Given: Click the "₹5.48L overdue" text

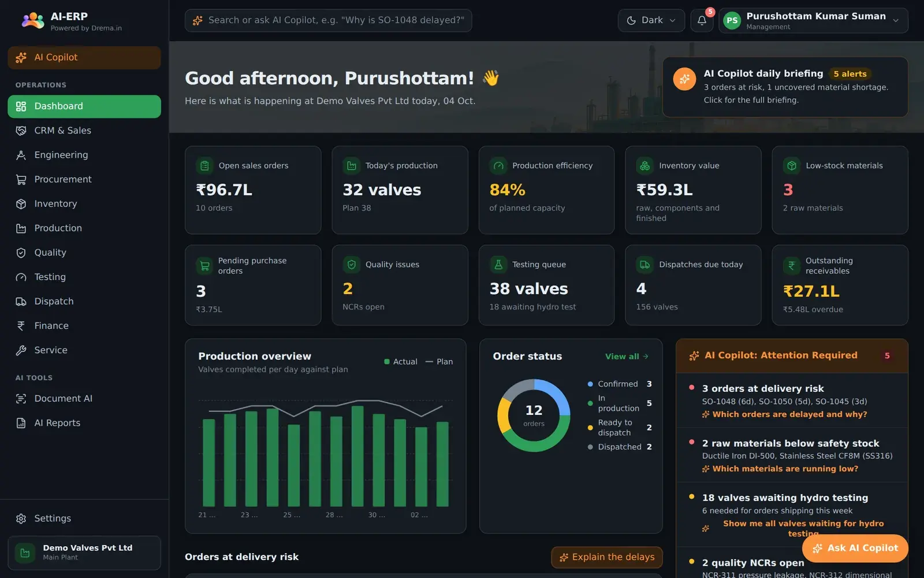Looking at the screenshot, I should [x=813, y=309].
